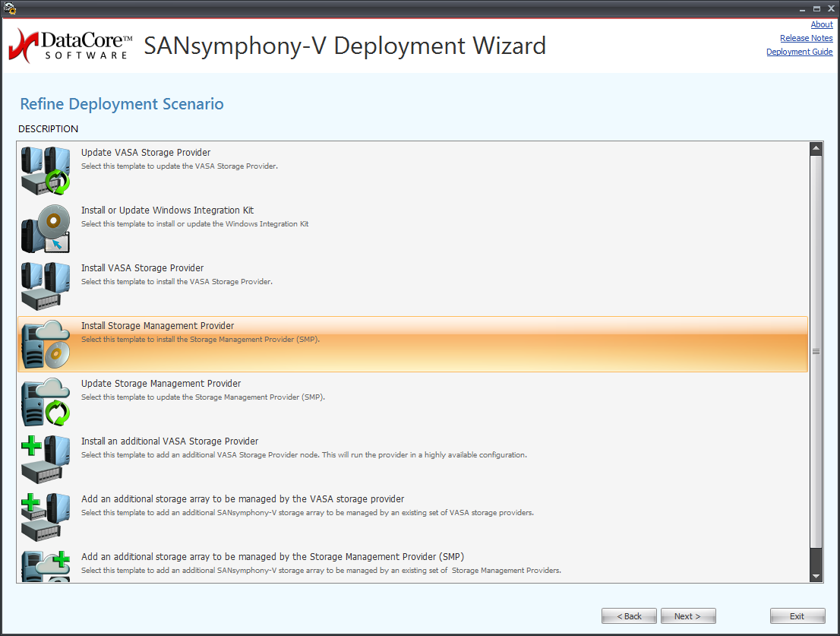Click the add storage array VASA icon
Viewport: 840px width, 636px height.
coord(46,517)
